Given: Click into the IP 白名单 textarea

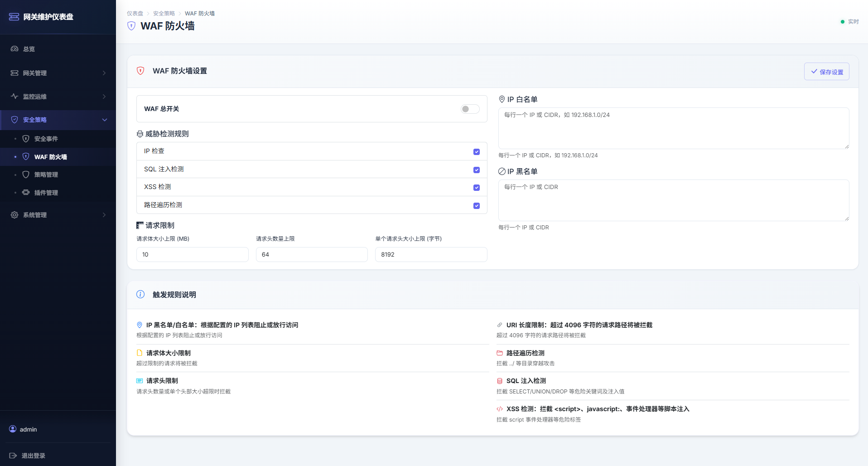Looking at the screenshot, I should 674,128.
